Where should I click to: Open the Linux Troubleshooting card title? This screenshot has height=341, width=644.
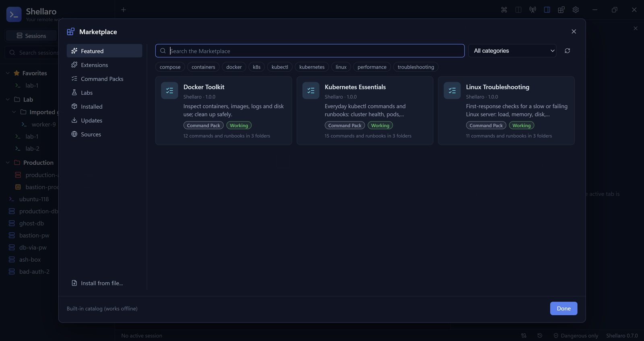[x=497, y=87]
